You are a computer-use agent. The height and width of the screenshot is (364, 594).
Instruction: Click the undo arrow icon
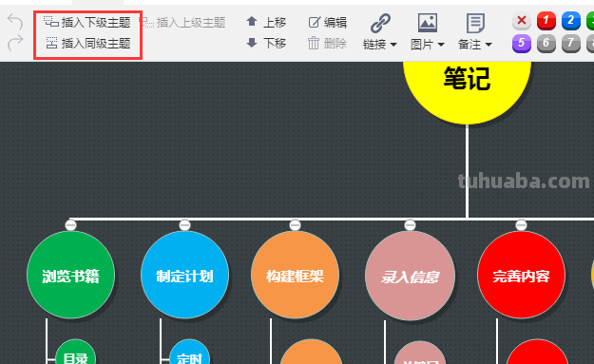coord(15,21)
